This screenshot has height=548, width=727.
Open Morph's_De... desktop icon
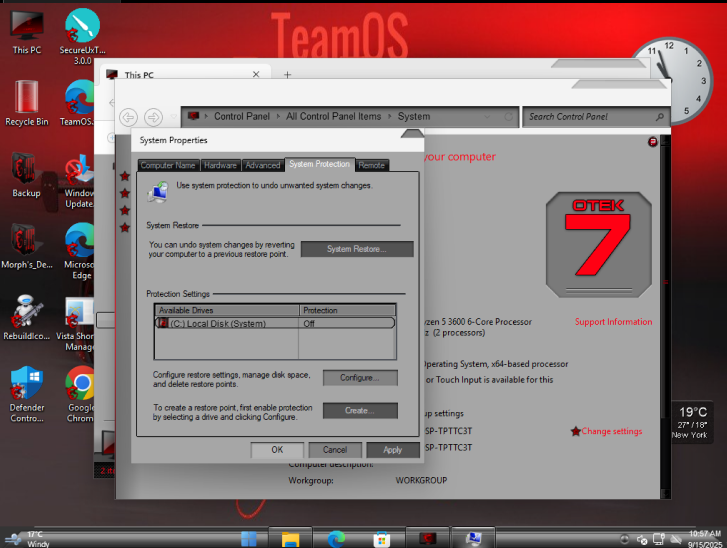(26, 247)
